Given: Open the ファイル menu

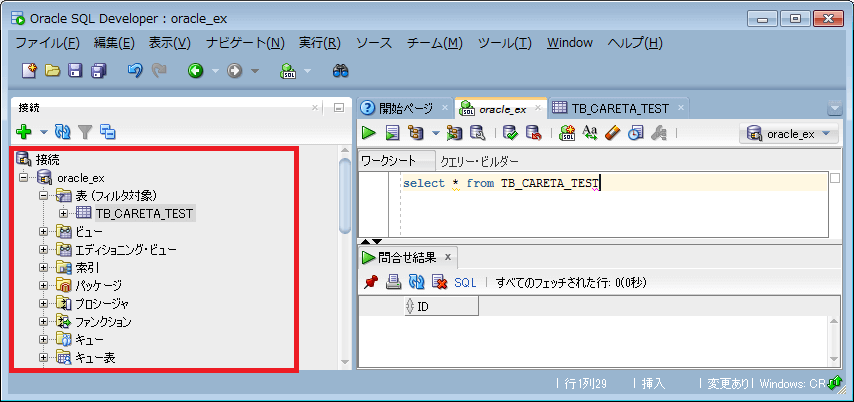Looking at the screenshot, I should 48,43.
